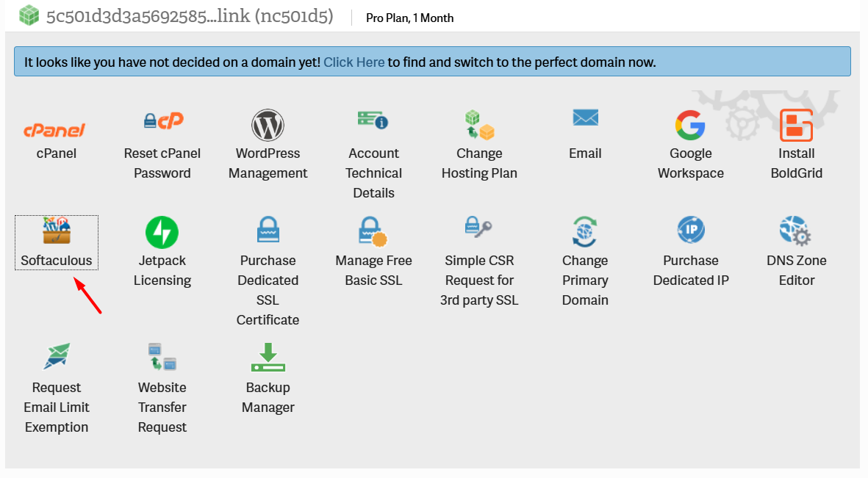
Task: Click the Purchase Dedicated IP icon
Action: click(x=691, y=230)
